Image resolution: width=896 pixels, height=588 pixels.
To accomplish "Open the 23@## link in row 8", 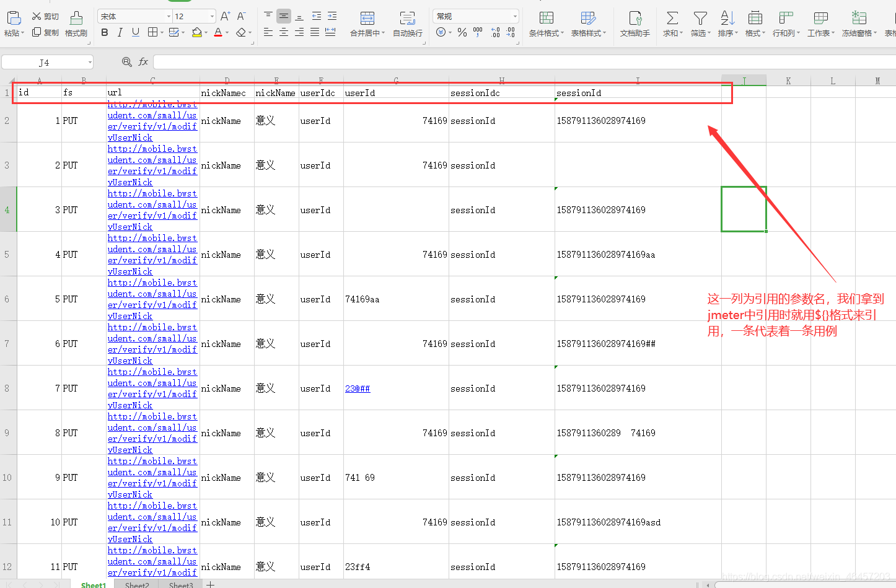I will 358,388.
